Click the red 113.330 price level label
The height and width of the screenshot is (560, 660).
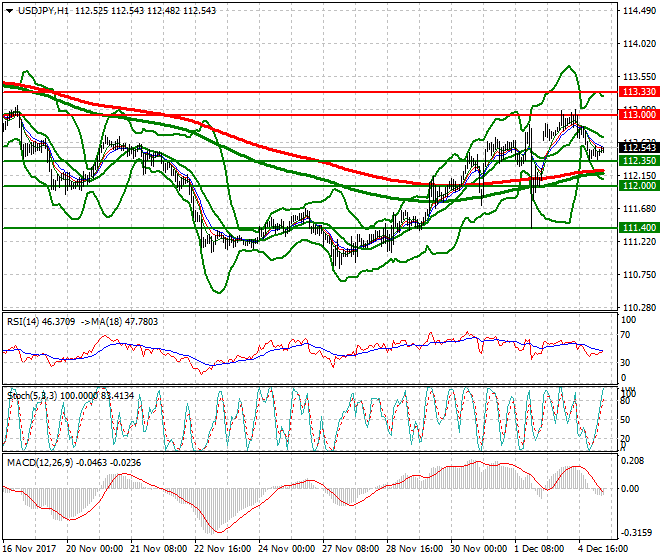coord(639,92)
